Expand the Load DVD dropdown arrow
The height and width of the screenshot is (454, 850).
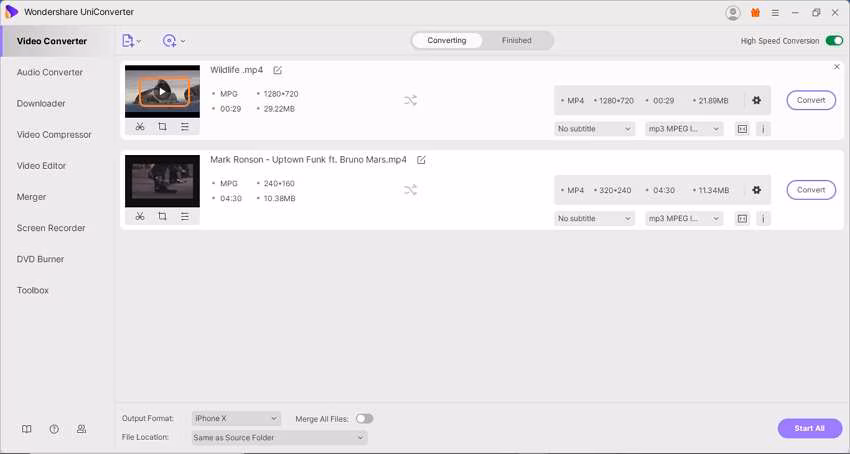pyautogui.click(x=183, y=41)
